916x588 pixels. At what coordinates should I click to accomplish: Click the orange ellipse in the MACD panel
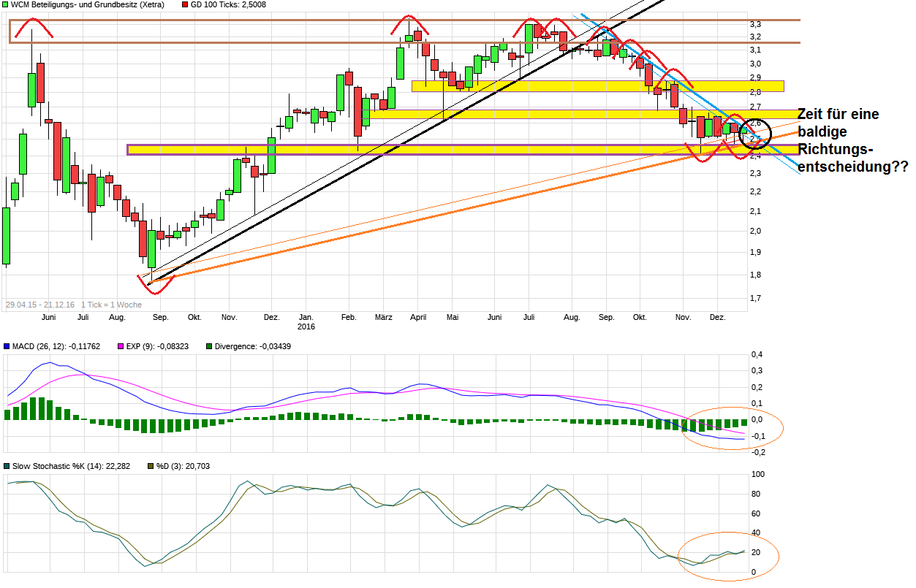click(732, 428)
